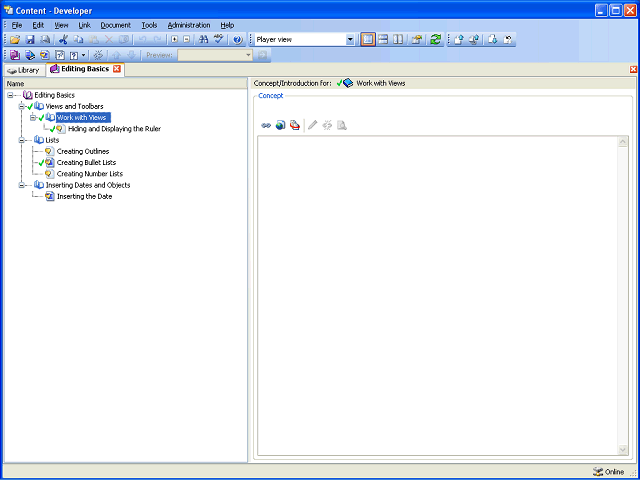Select Hiding and Displaying the Ruler topic
This screenshot has height=480, width=640.
[x=114, y=129]
